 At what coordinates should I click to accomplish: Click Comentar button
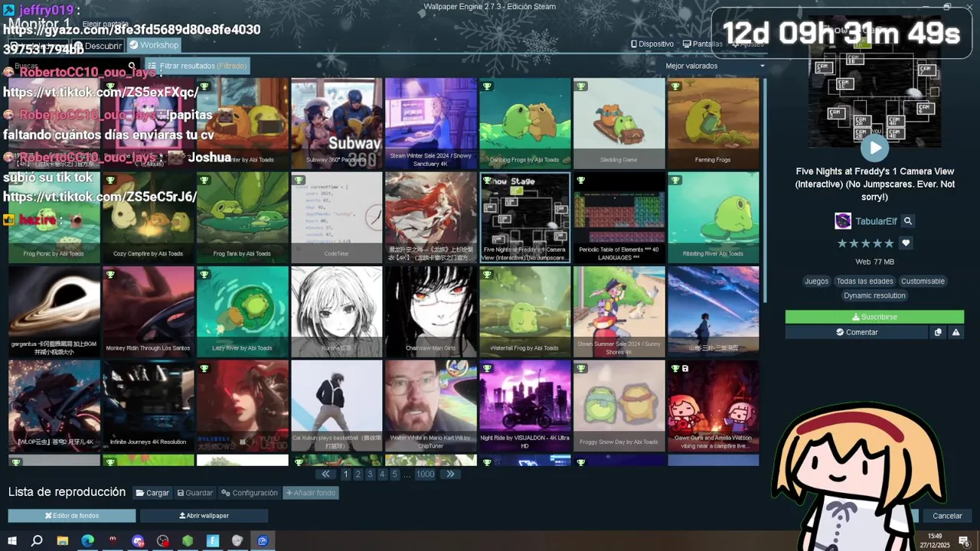point(857,332)
